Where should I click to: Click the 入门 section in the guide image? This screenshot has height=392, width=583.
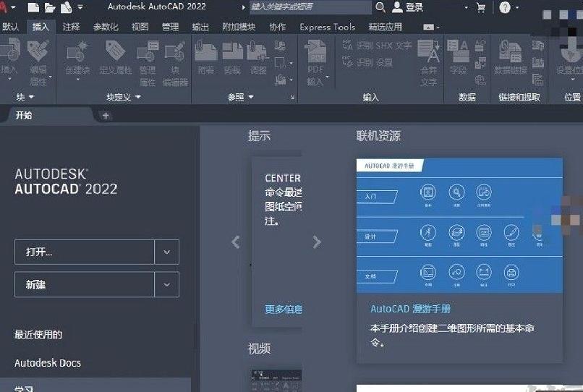pyautogui.click(x=377, y=196)
